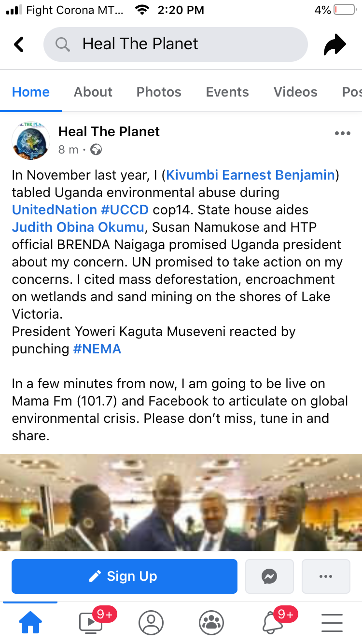This screenshot has width=362, height=644.
Task: Switch to the Photos tab
Action: click(x=159, y=92)
